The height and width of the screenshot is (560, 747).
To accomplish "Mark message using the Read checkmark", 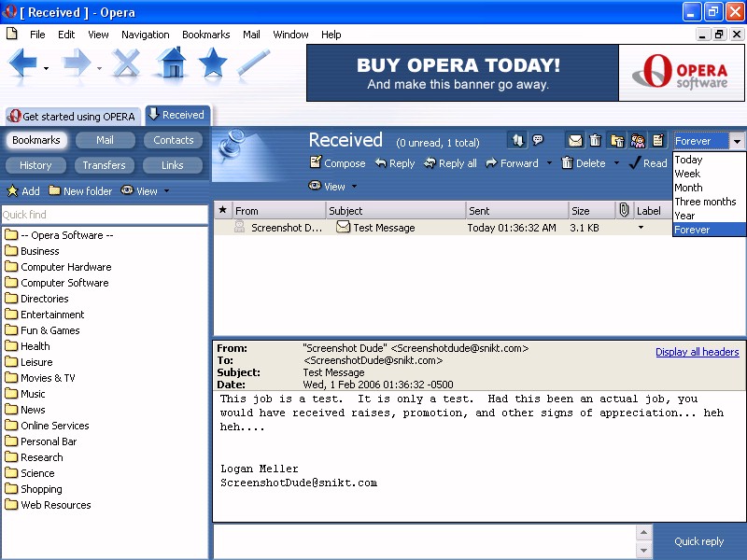I will [647, 163].
